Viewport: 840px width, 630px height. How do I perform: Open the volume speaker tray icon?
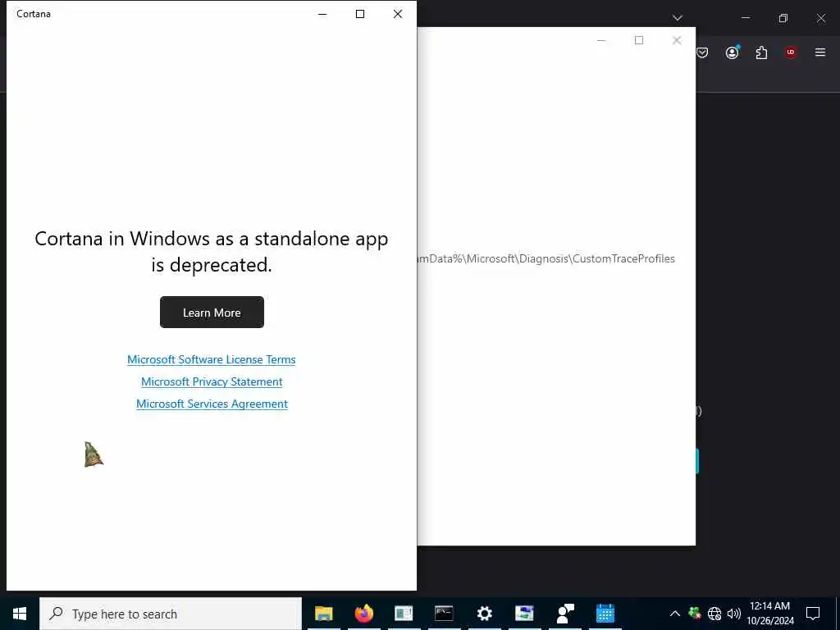tap(734, 614)
